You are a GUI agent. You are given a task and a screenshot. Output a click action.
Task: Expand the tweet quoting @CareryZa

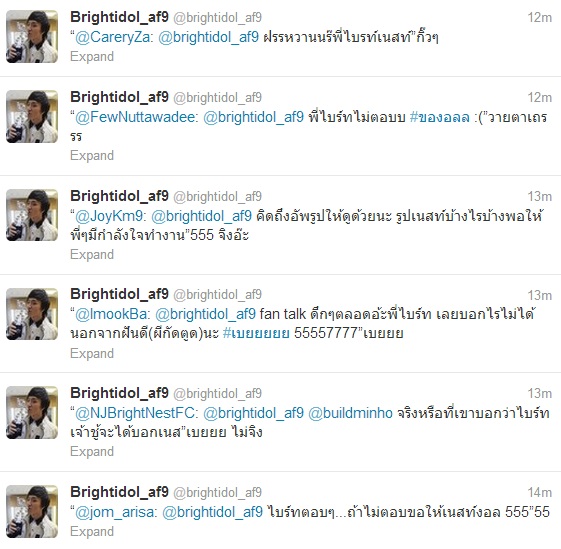pos(92,57)
